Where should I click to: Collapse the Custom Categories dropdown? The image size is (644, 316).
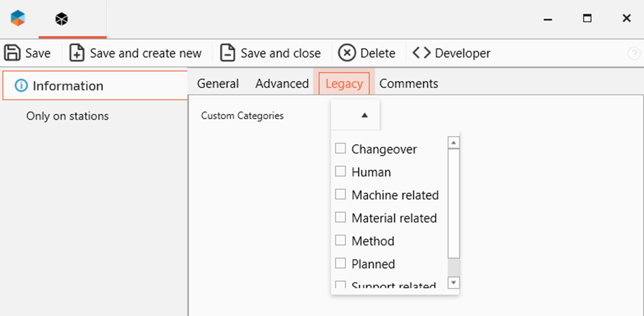(x=364, y=115)
